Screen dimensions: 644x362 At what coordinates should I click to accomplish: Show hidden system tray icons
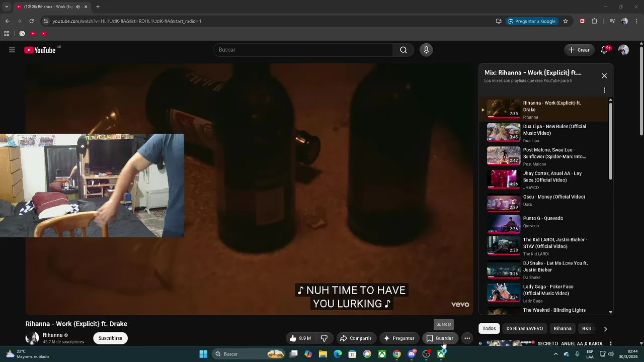tap(555, 354)
